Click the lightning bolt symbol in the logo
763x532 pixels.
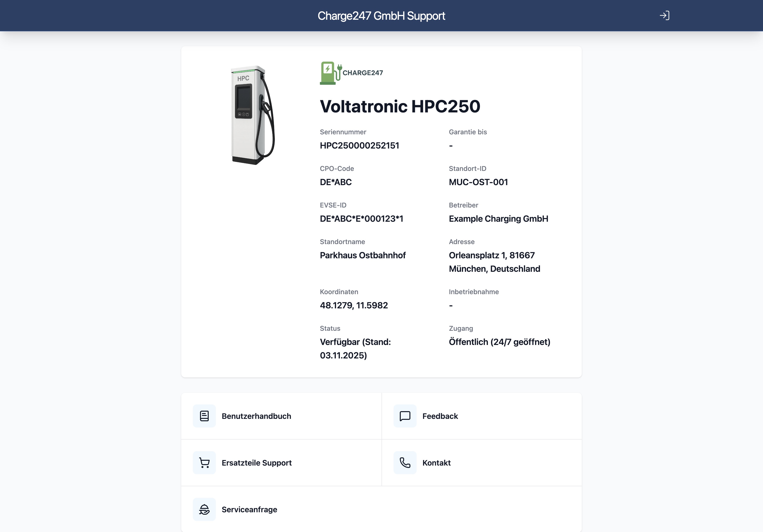[x=327, y=69]
